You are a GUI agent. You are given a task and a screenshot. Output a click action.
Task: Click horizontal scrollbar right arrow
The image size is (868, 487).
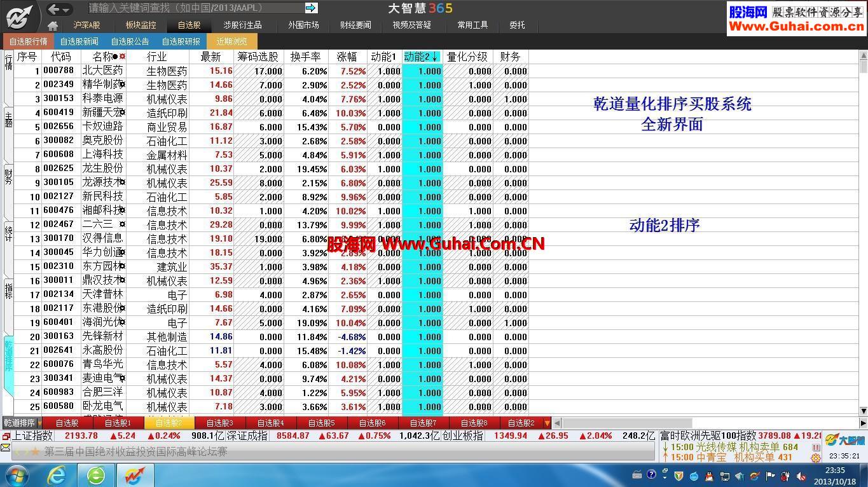863,423
